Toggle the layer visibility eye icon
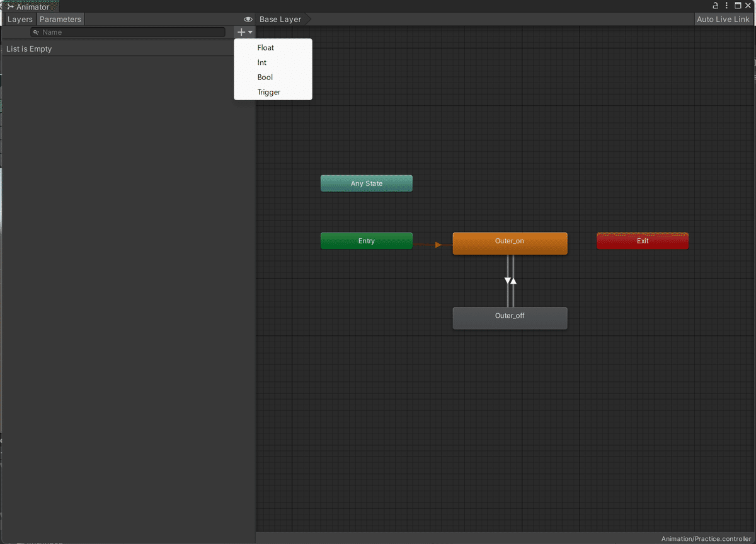 [x=248, y=19]
